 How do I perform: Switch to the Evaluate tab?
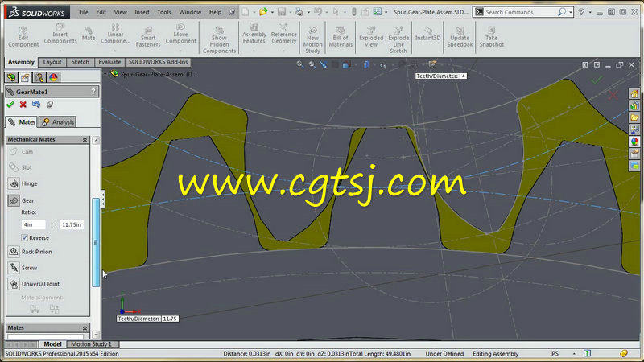[109, 62]
